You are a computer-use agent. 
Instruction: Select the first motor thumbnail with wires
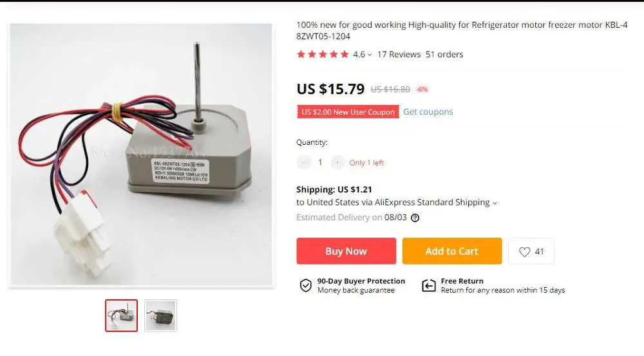(121, 315)
